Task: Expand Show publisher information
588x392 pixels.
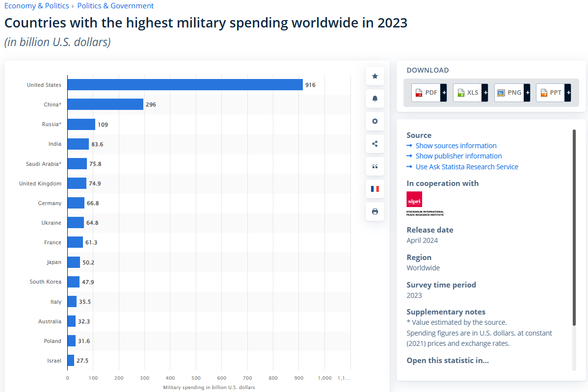Action: pos(458,156)
